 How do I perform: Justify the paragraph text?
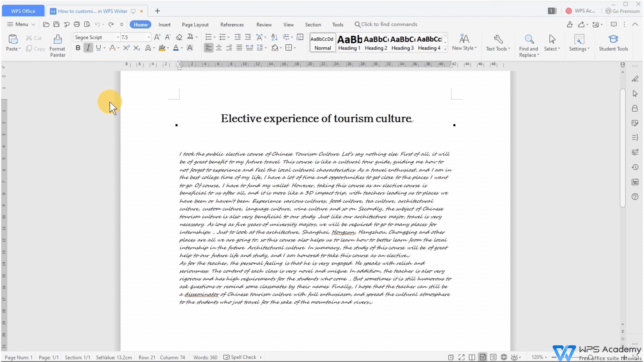point(239,48)
